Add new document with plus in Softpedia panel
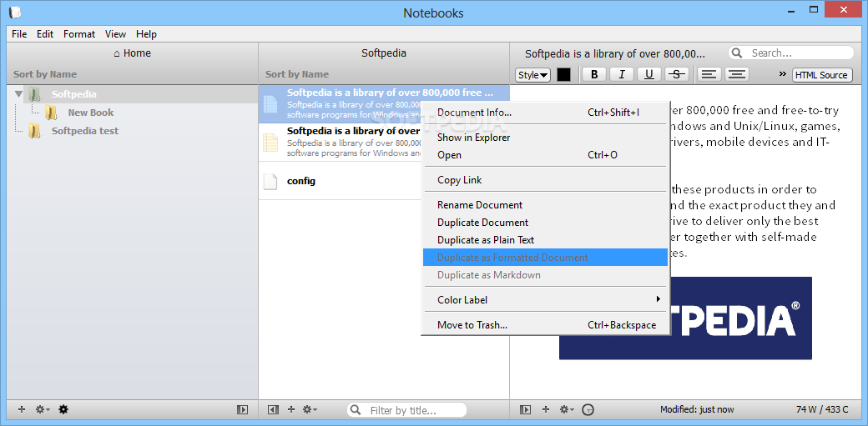This screenshot has width=868, height=426. point(291,409)
